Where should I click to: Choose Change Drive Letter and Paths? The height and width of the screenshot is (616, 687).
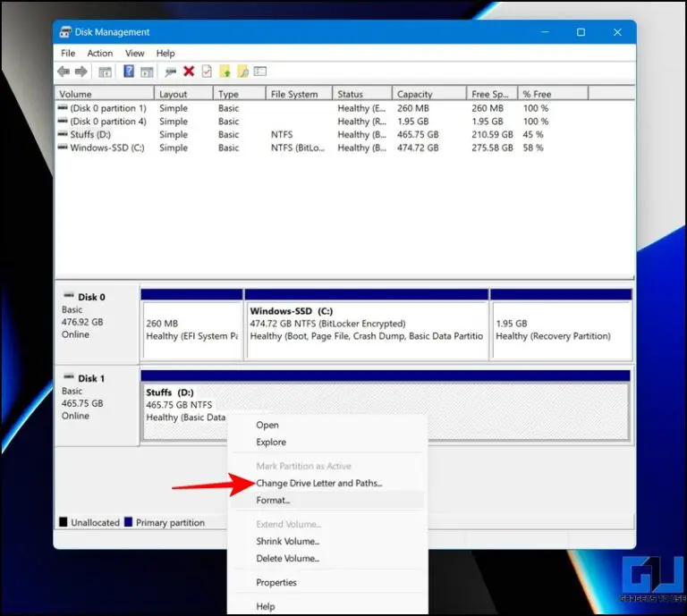pos(318,484)
